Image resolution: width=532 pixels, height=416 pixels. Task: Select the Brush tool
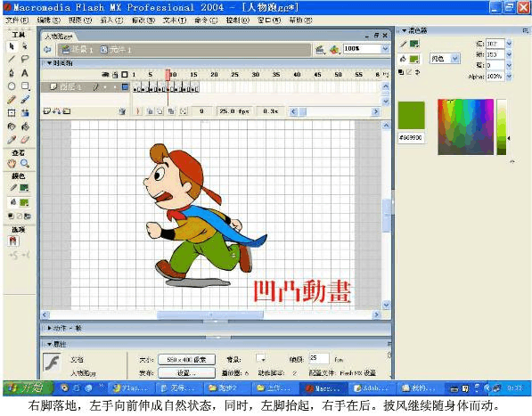(x=25, y=100)
